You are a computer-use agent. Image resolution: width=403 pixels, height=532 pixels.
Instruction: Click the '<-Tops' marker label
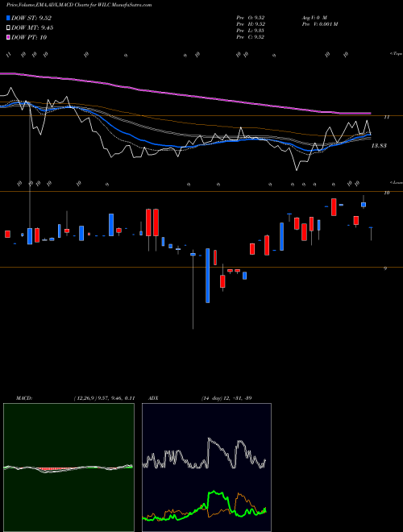396,54
